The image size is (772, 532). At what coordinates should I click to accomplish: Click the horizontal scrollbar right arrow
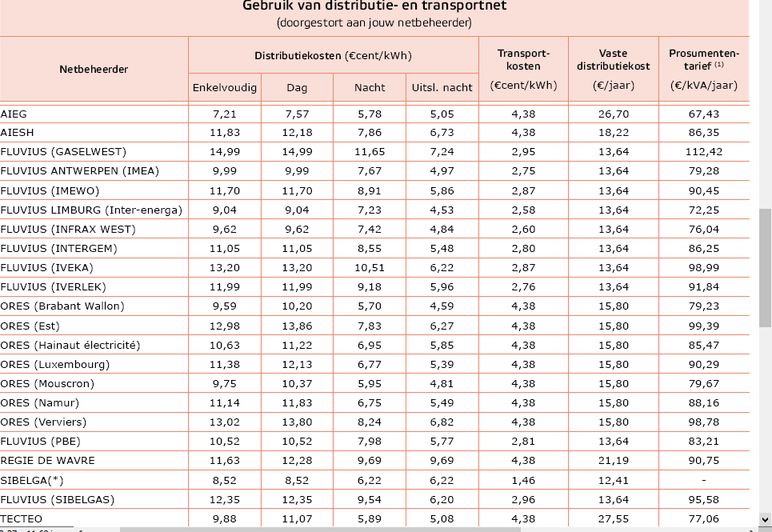(751, 528)
